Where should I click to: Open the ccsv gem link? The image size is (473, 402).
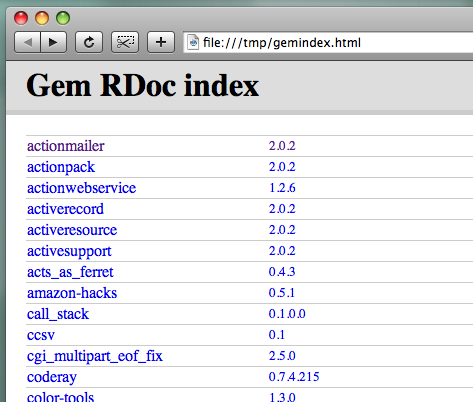[x=41, y=335]
